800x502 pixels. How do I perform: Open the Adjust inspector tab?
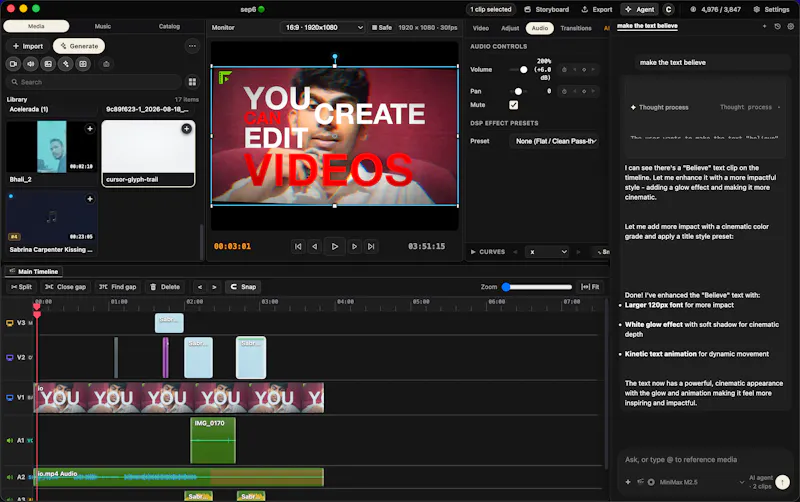(510, 28)
